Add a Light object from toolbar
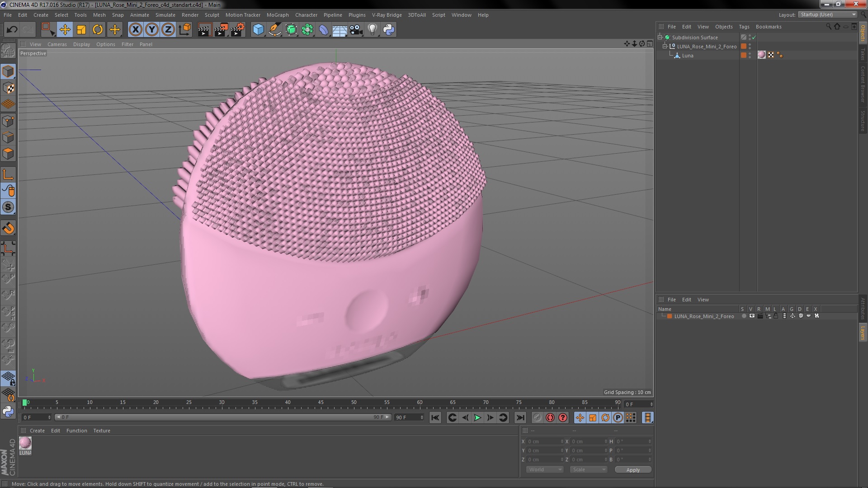This screenshot has width=868, height=488. pyautogui.click(x=372, y=30)
